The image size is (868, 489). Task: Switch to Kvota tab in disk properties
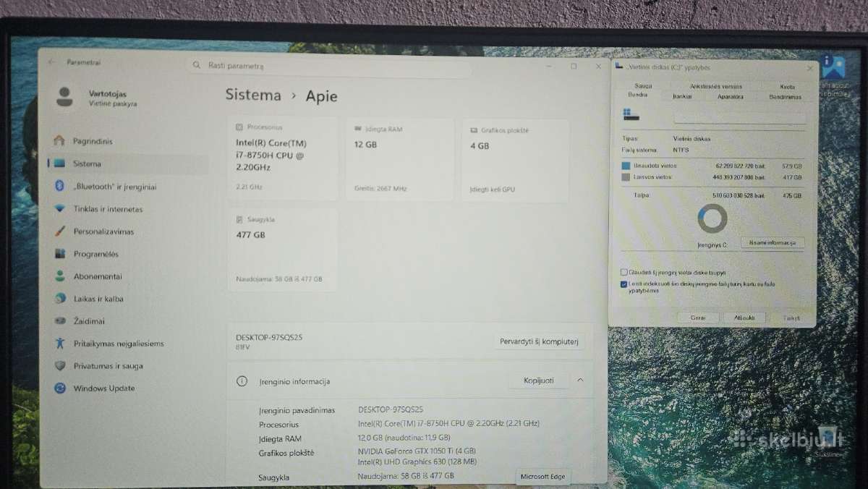(x=787, y=87)
